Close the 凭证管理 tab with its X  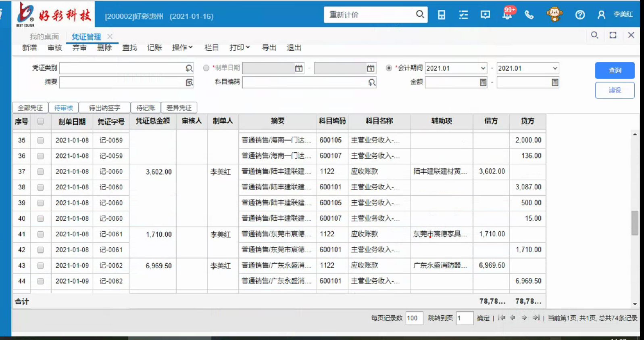pyautogui.click(x=110, y=36)
